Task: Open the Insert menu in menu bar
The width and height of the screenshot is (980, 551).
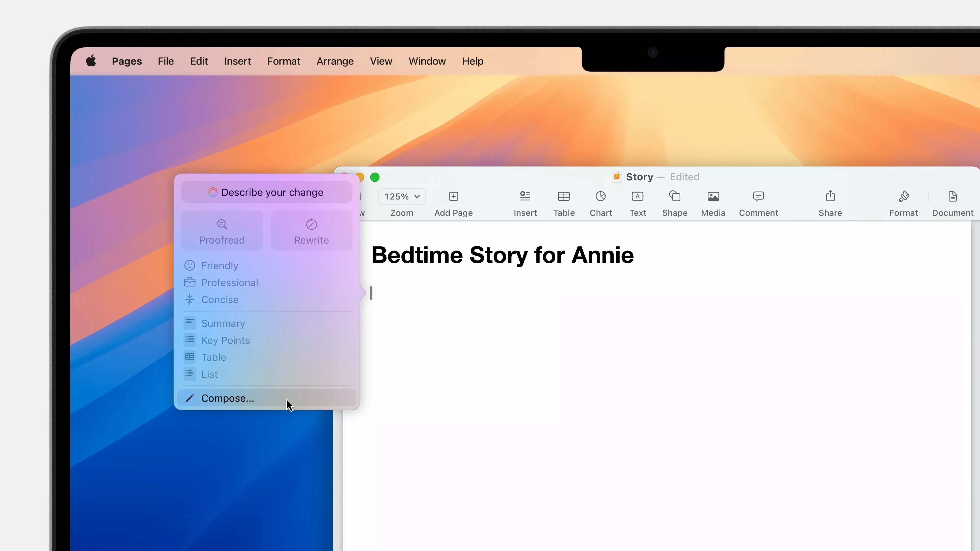Action: 237,61
